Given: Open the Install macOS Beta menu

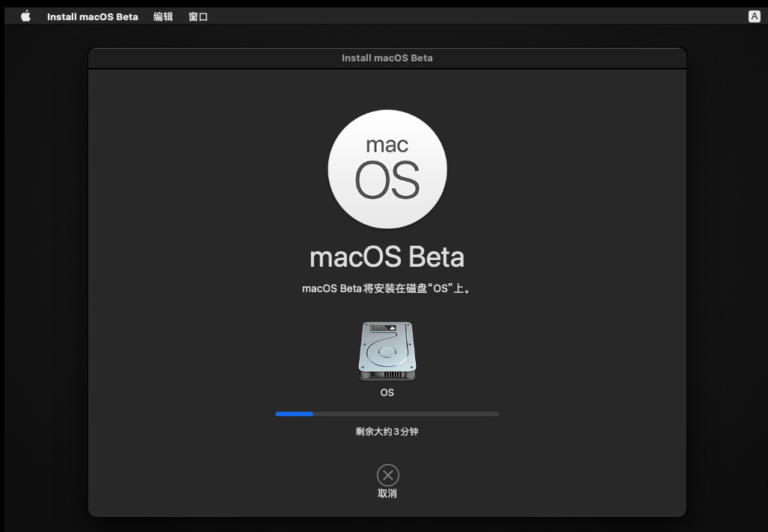Looking at the screenshot, I should (93, 16).
